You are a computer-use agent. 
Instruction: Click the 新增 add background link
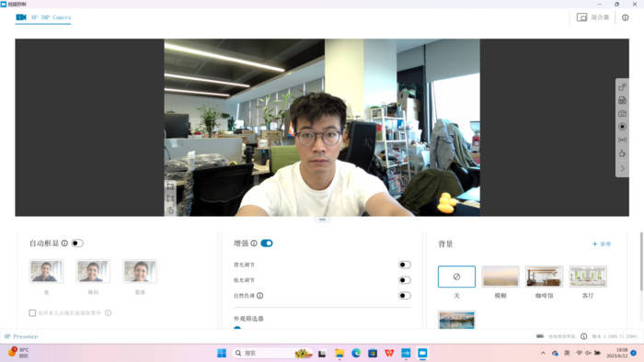(x=602, y=243)
